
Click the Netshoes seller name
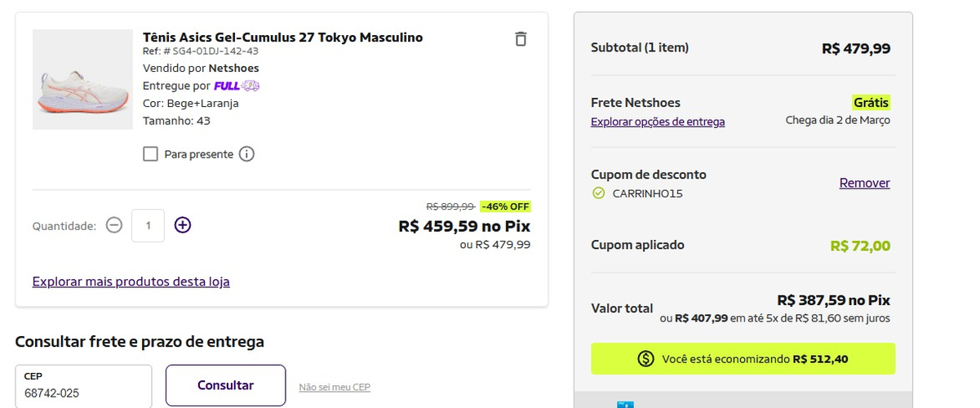[x=234, y=69]
